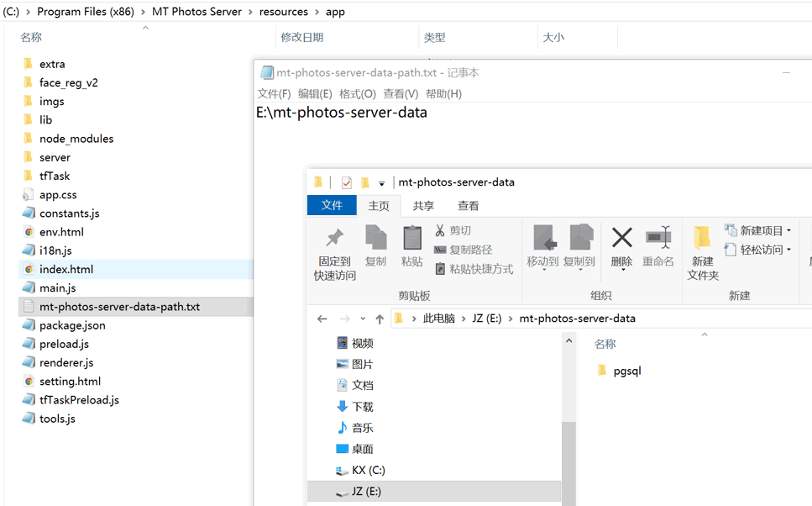Image resolution: width=812 pixels, height=506 pixels.
Task: Click the up-directory arrow in navigation bar
Action: coord(380,319)
